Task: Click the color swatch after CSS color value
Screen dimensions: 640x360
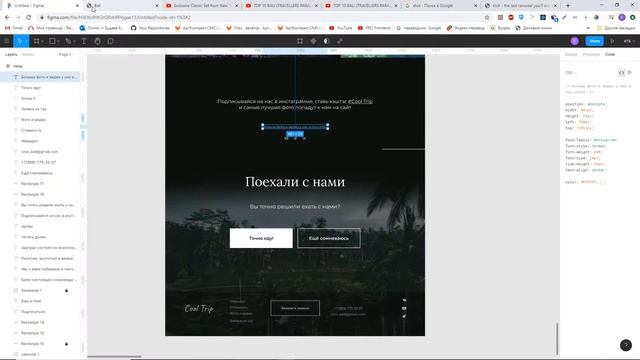Action: [x=603, y=182]
